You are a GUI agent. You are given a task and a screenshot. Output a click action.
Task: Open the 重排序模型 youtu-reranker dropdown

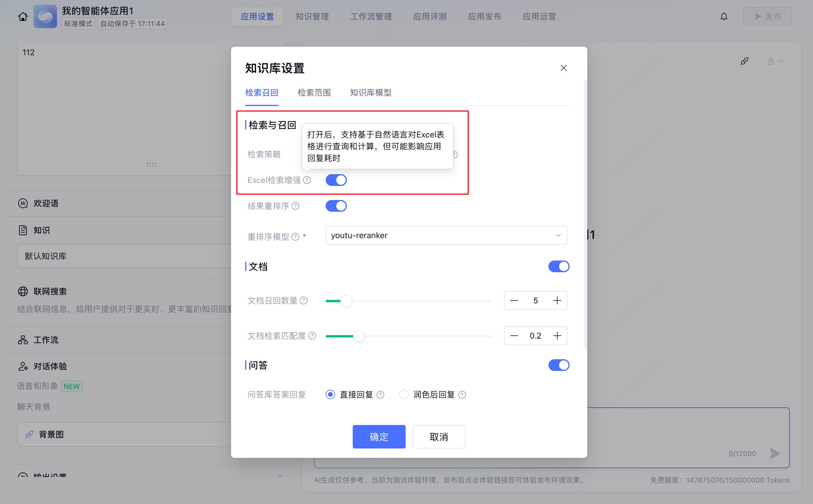(x=446, y=235)
